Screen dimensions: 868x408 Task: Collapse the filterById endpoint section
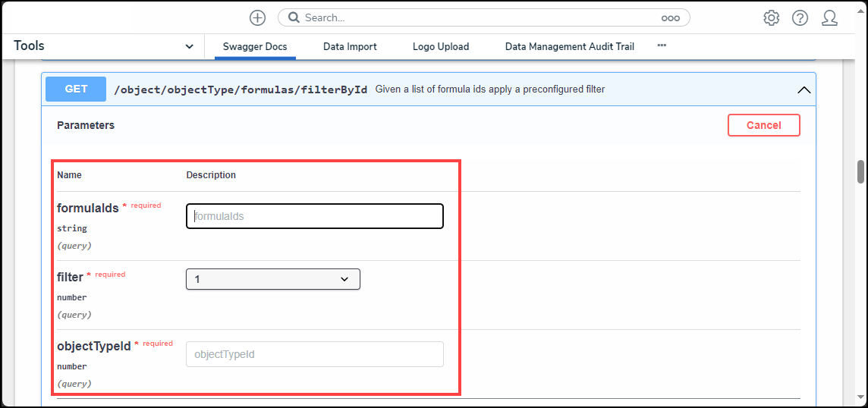tap(804, 89)
